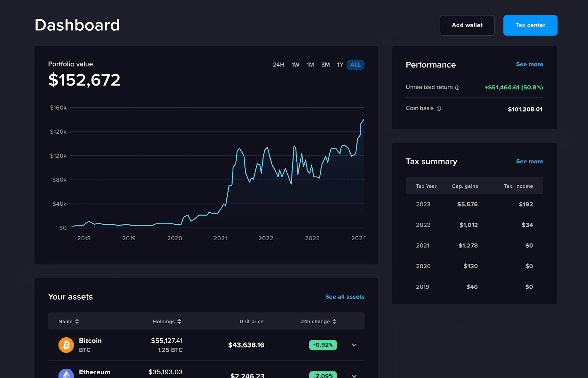Click See more in Tax summary

pos(529,161)
